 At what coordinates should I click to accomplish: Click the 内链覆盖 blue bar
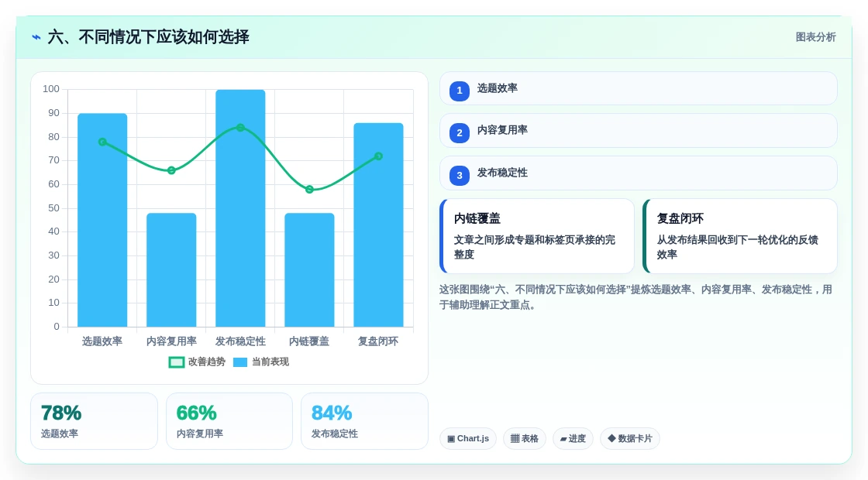coord(309,270)
